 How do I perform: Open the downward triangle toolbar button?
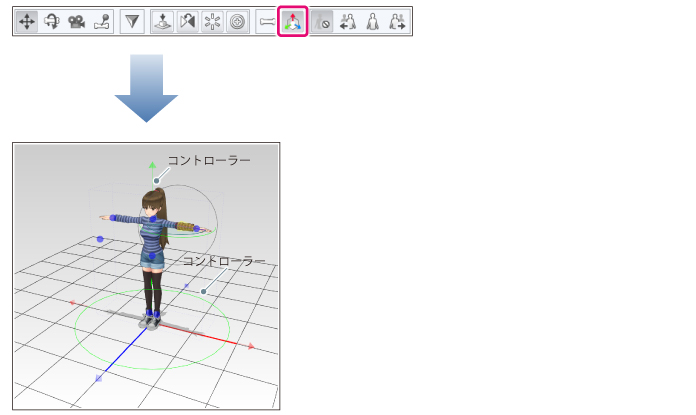point(132,22)
